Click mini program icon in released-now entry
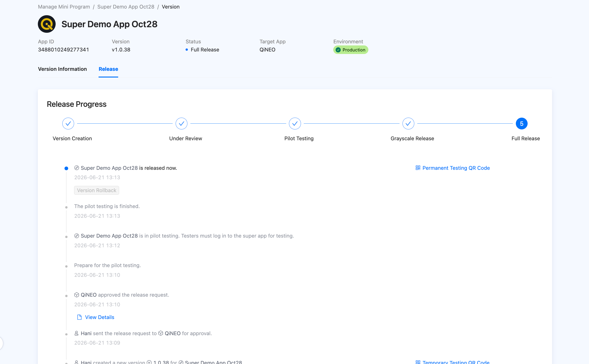The height and width of the screenshot is (364, 589). tap(77, 168)
